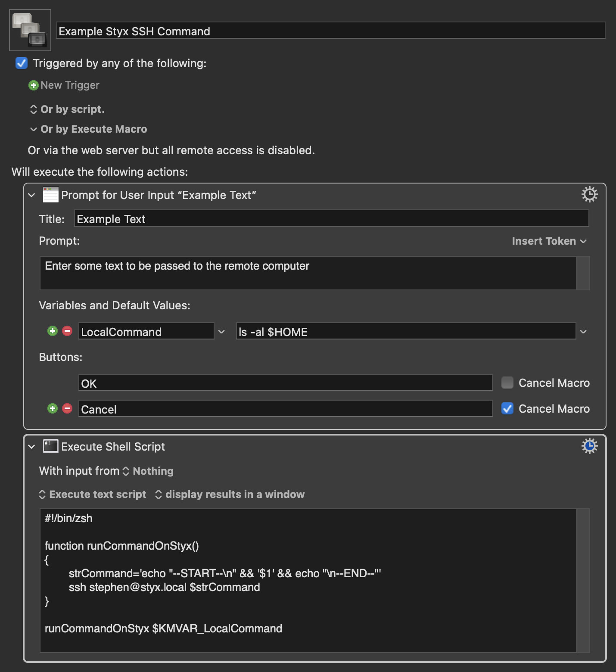
Task: Open the 'Execute text script' selector
Action: pyautogui.click(x=93, y=495)
